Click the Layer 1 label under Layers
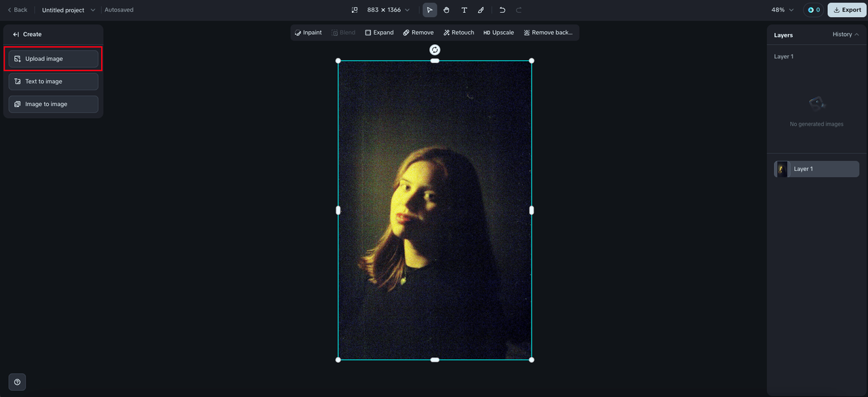Image resolution: width=868 pixels, height=397 pixels. coord(783,56)
